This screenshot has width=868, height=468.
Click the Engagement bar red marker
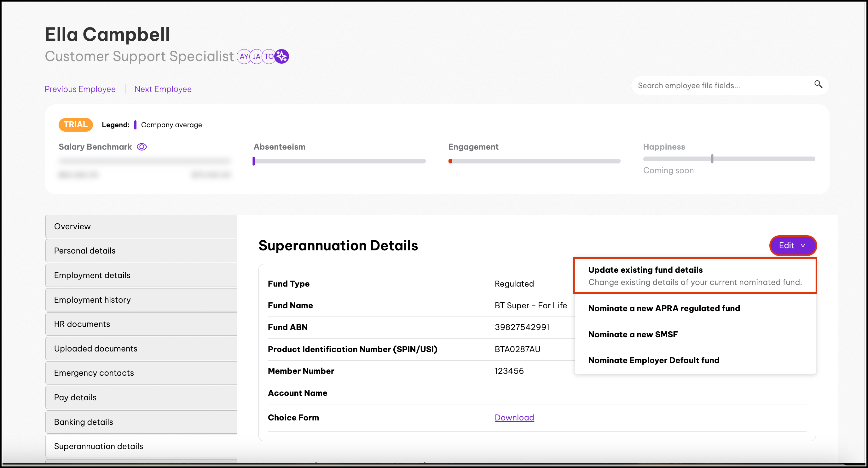[x=450, y=161]
